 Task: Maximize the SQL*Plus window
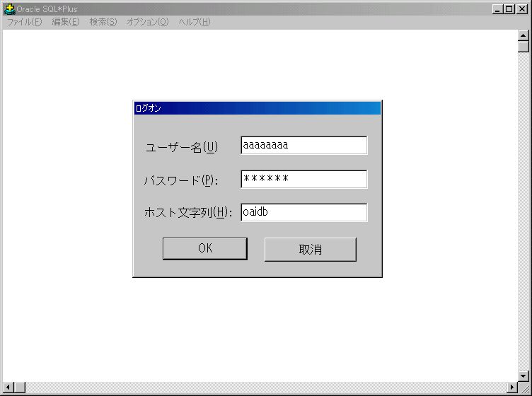point(509,9)
